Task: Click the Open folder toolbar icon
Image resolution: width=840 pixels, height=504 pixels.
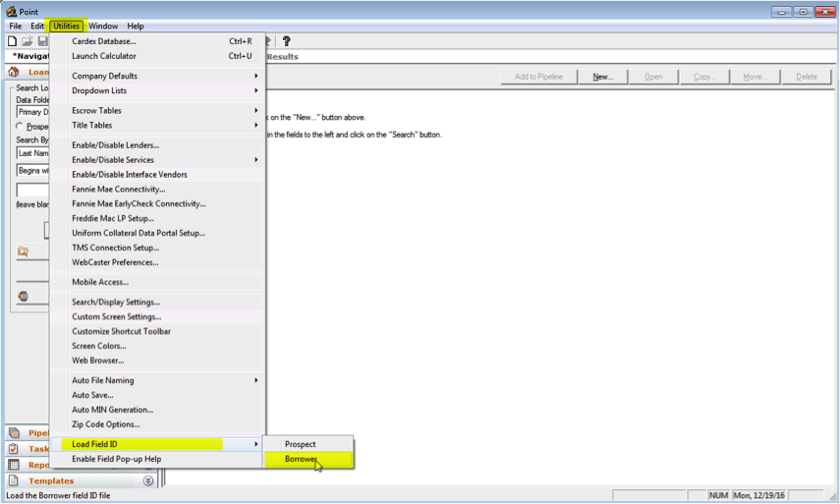Action: click(x=28, y=41)
